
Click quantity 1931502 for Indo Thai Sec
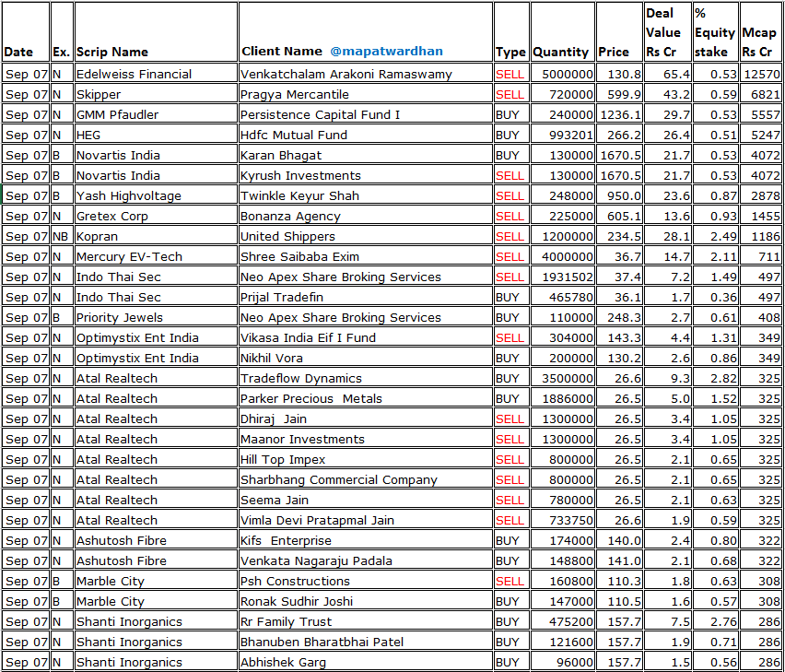(x=563, y=277)
